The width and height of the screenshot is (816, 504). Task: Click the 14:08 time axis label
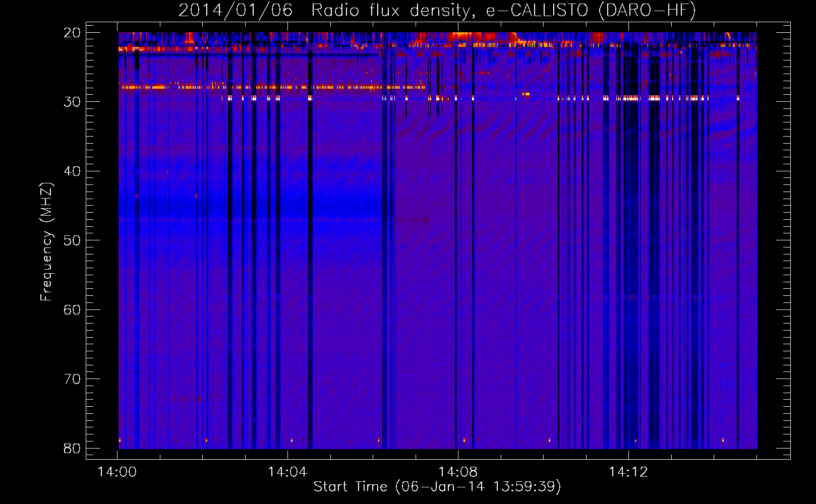click(458, 472)
